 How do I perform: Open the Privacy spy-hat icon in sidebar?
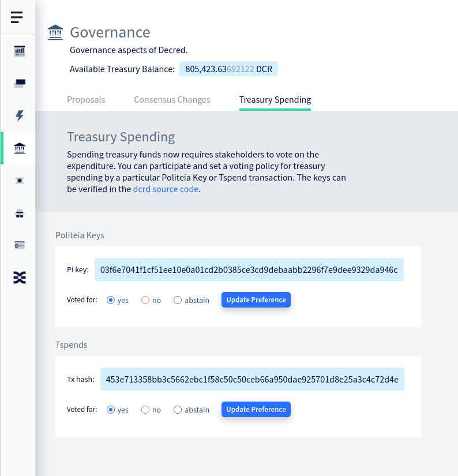[20, 213]
